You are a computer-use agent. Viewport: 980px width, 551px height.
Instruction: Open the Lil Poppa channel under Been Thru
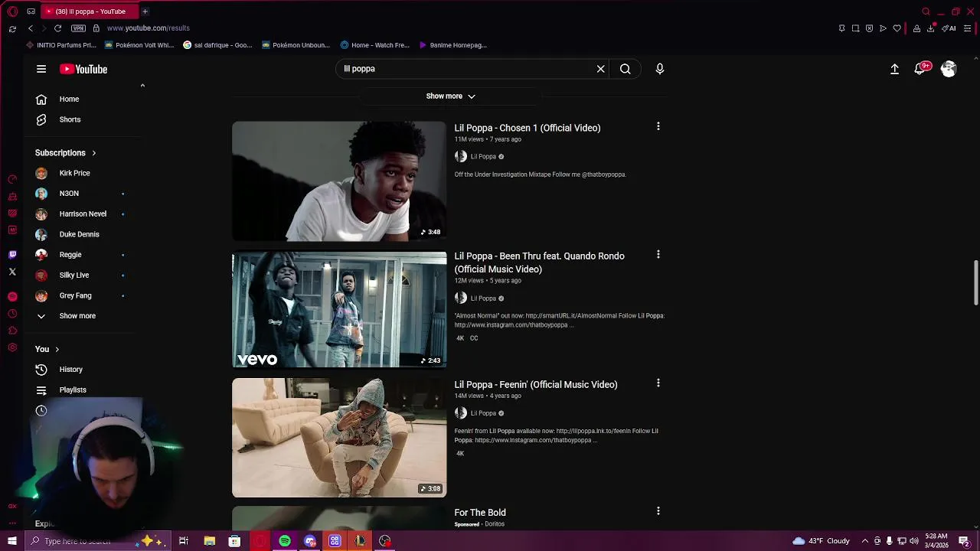[483, 298]
